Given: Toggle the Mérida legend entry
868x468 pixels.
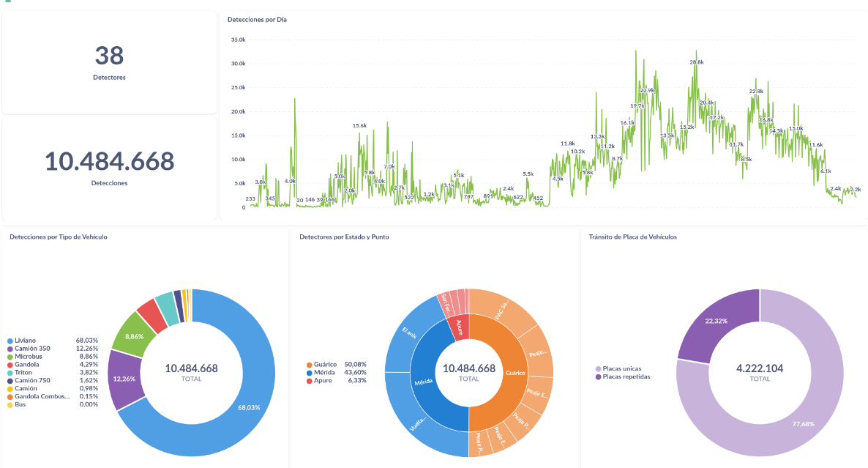Looking at the screenshot, I should (x=324, y=372).
